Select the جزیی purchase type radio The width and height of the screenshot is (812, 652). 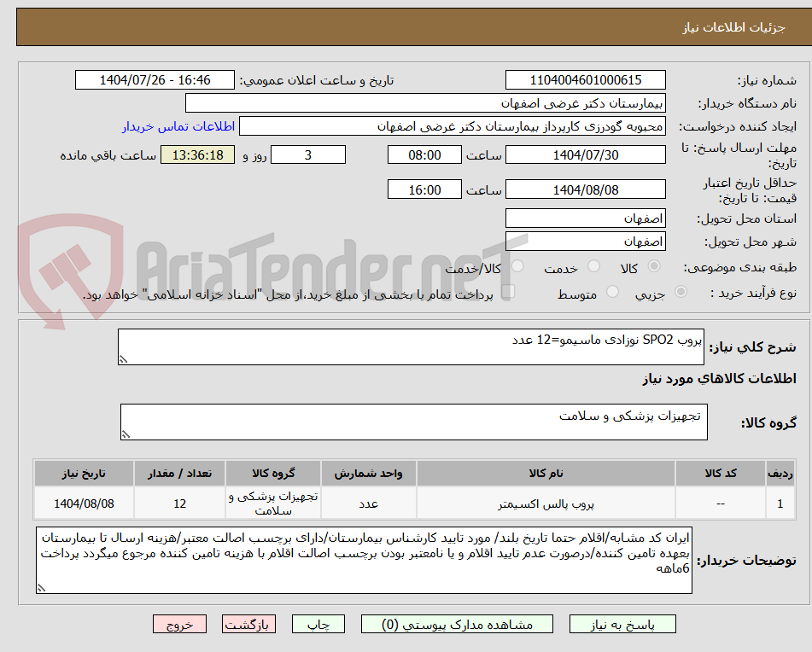681,292
